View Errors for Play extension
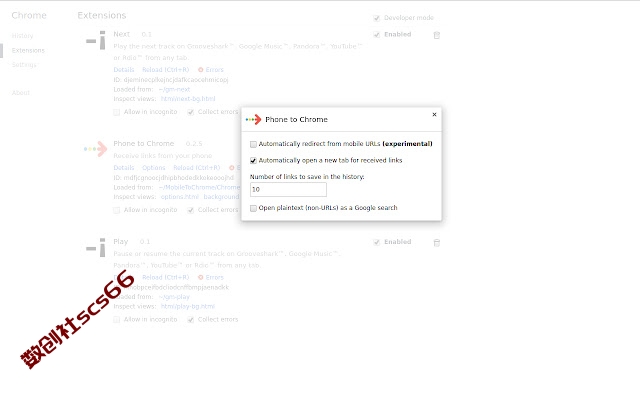The image size is (640, 400). pyautogui.click(x=211, y=278)
